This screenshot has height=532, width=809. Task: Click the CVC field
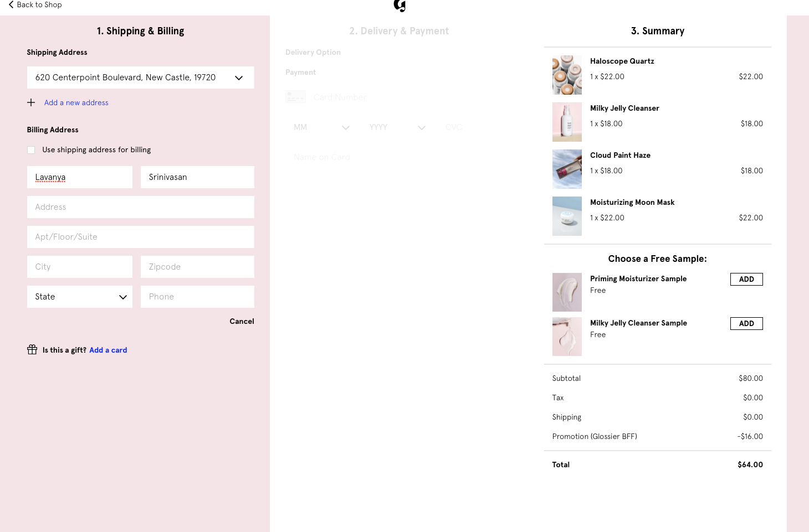[x=475, y=127]
